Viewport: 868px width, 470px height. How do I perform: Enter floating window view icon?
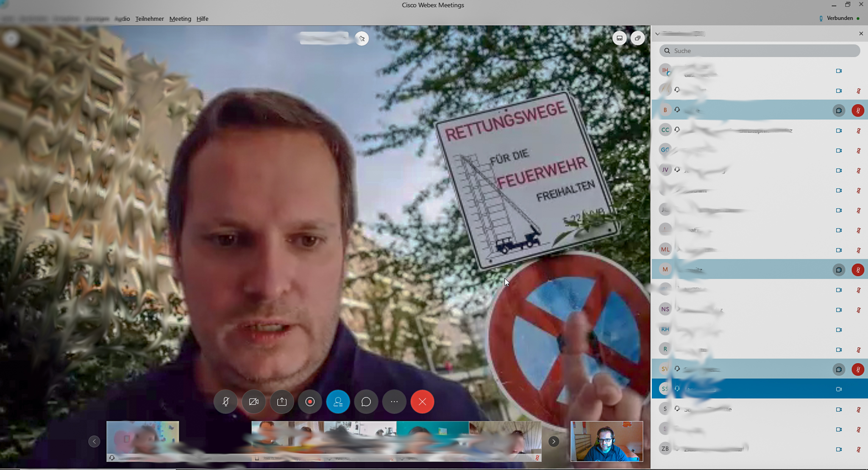click(x=637, y=38)
